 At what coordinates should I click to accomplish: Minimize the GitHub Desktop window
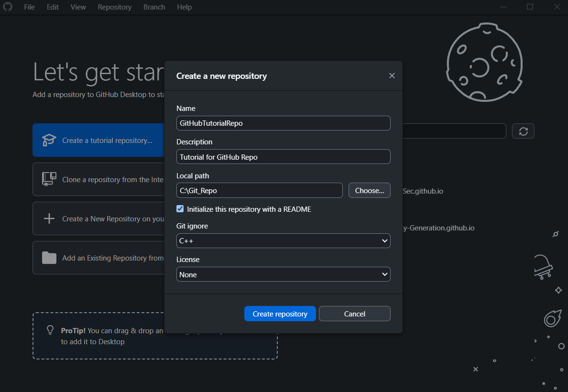point(503,7)
